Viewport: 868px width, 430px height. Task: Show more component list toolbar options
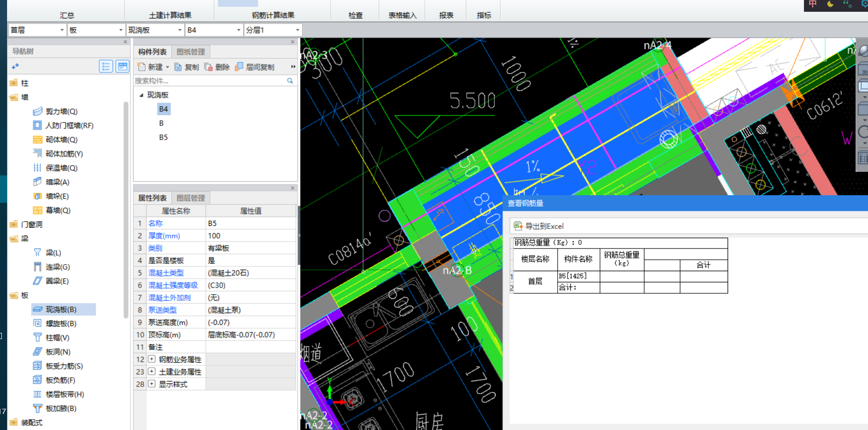coord(293,67)
